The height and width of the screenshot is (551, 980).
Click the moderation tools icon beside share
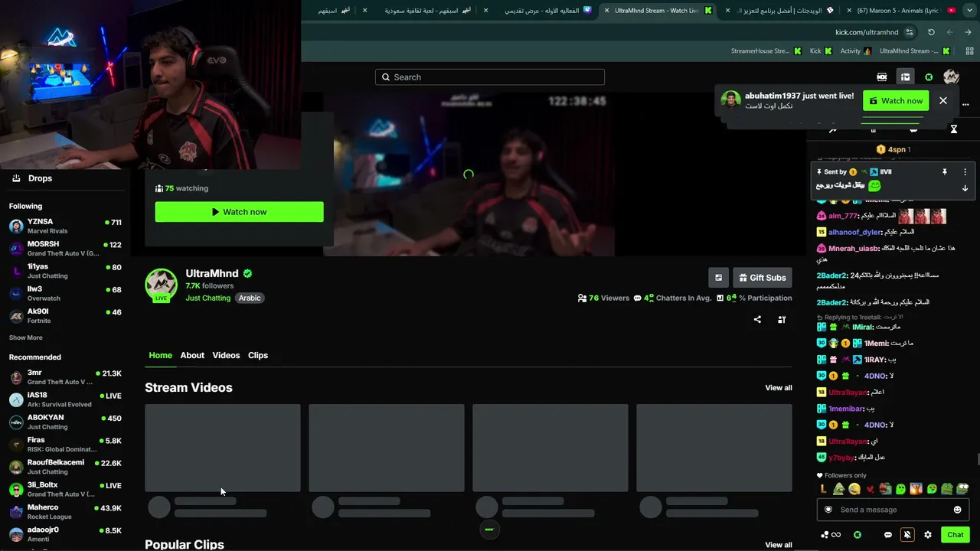(782, 320)
